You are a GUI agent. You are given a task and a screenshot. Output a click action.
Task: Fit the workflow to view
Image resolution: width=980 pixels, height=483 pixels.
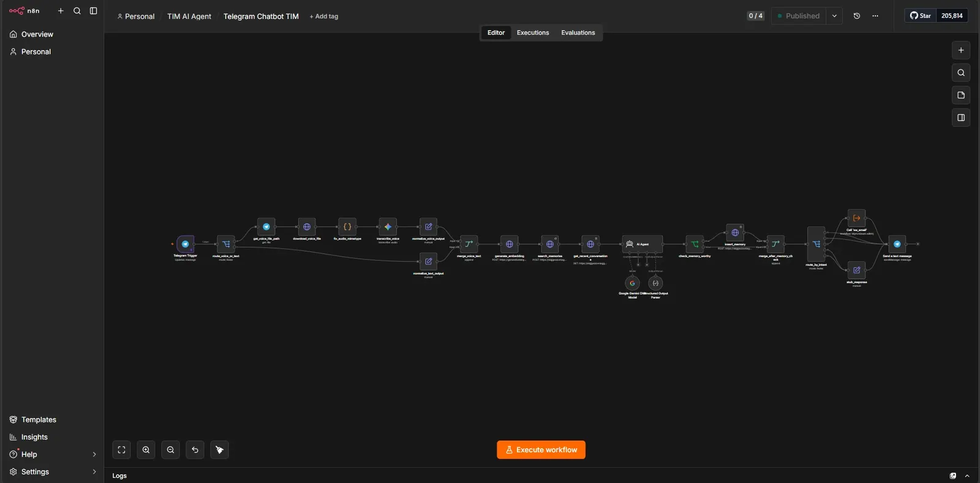tap(121, 450)
